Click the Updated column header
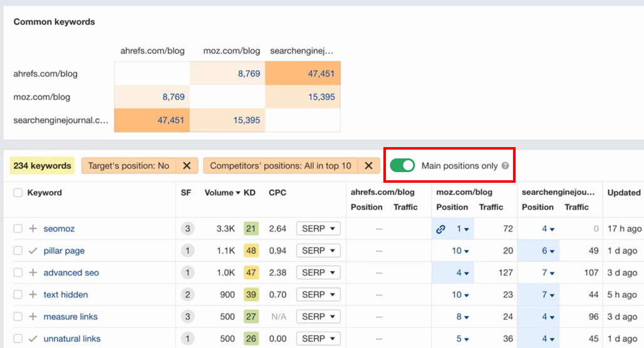This screenshot has width=644, height=348. tap(624, 193)
